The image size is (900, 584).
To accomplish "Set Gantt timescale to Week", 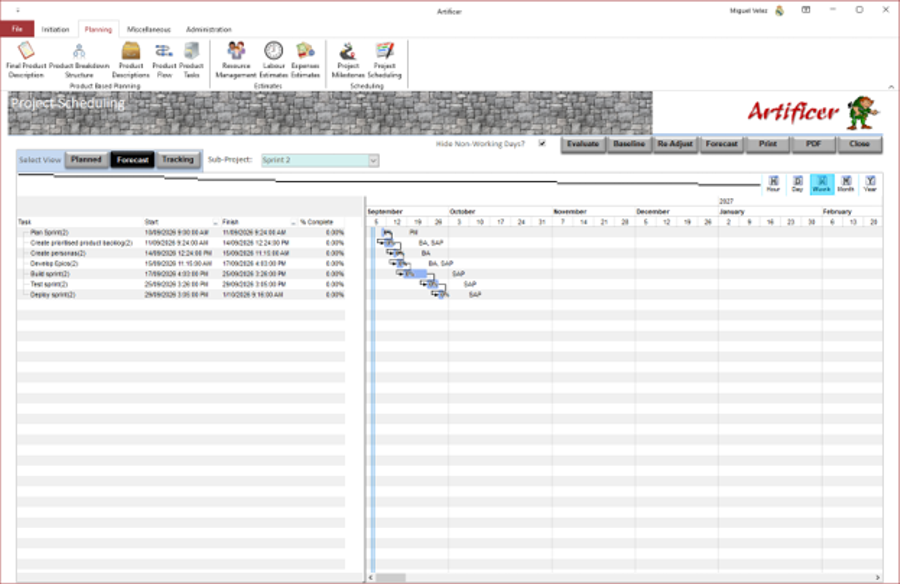I will (822, 184).
